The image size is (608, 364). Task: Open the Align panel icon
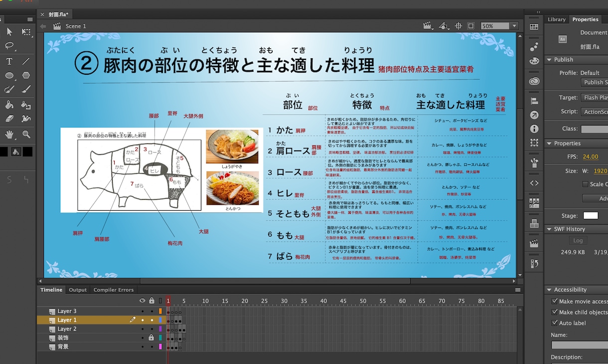click(x=534, y=101)
